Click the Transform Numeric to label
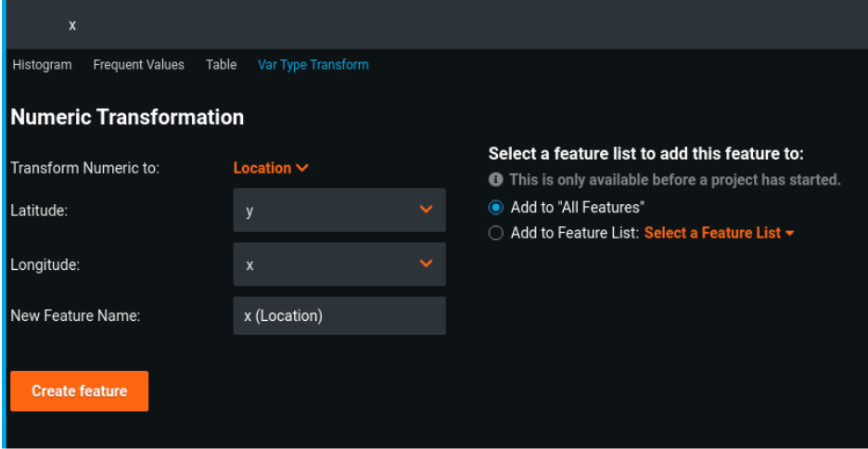Image resolution: width=868 pixels, height=449 pixels. click(85, 168)
